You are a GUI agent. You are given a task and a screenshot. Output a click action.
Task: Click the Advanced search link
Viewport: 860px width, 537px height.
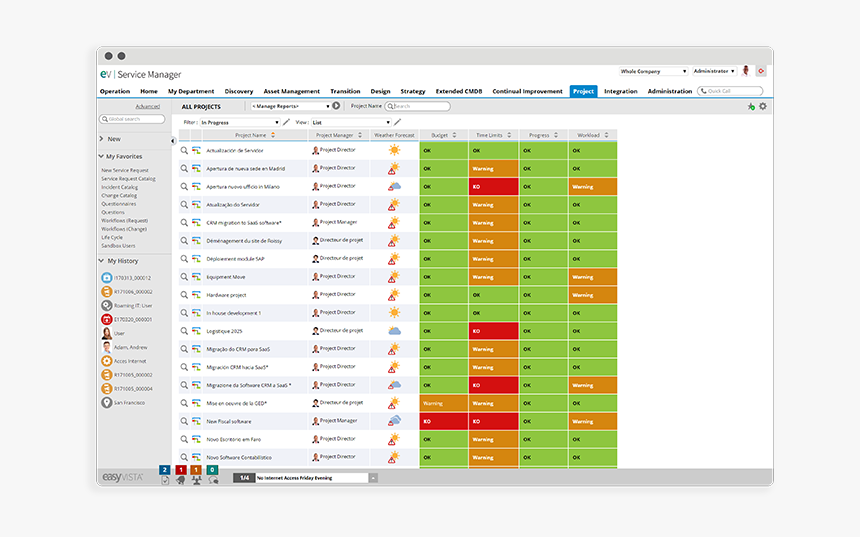tap(147, 106)
